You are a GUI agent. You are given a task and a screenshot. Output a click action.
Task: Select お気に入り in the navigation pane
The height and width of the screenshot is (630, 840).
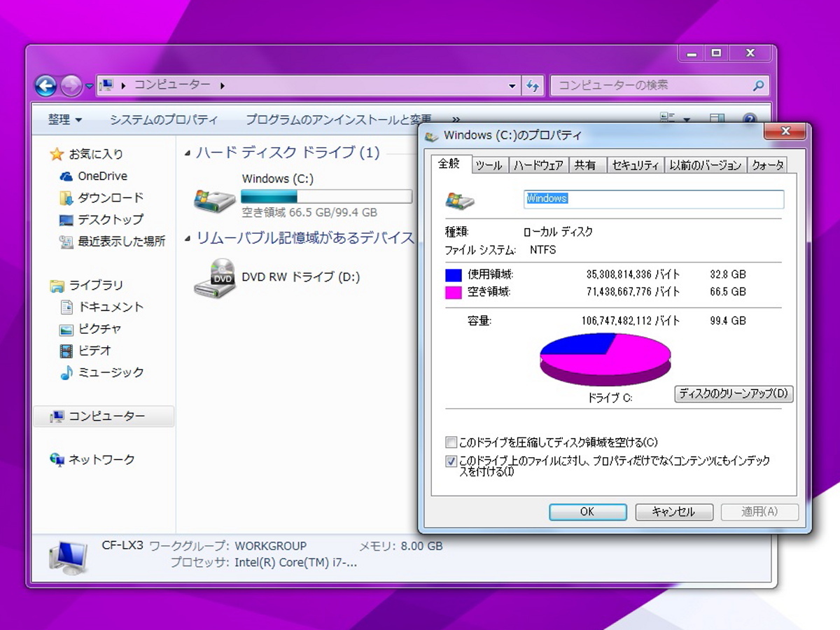click(95, 154)
